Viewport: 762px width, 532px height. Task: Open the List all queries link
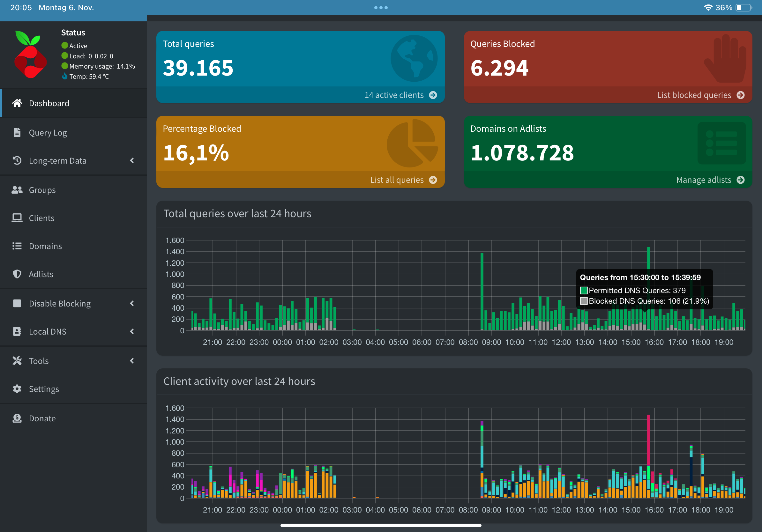pyautogui.click(x=397, y=180)
